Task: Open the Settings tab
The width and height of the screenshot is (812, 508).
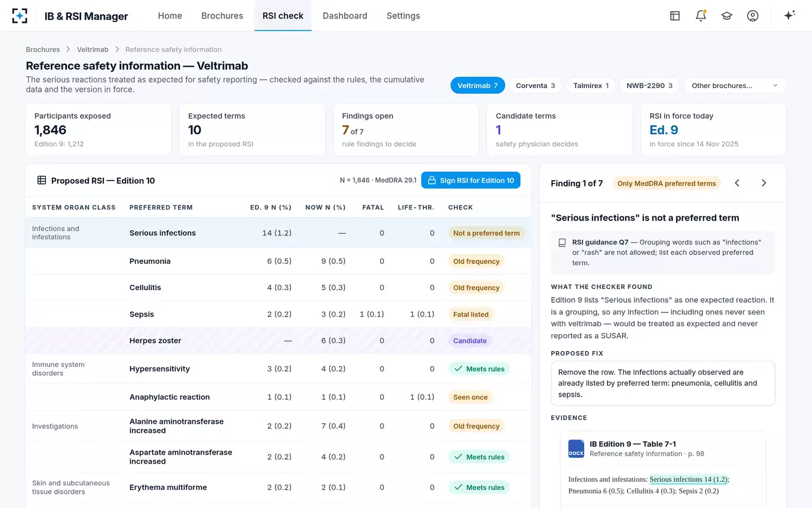Action: point(403,16)
